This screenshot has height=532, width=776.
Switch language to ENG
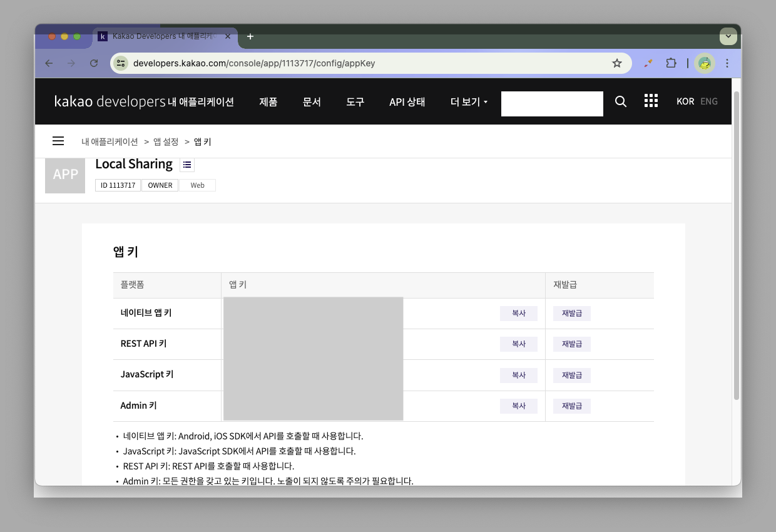[709, 101]
